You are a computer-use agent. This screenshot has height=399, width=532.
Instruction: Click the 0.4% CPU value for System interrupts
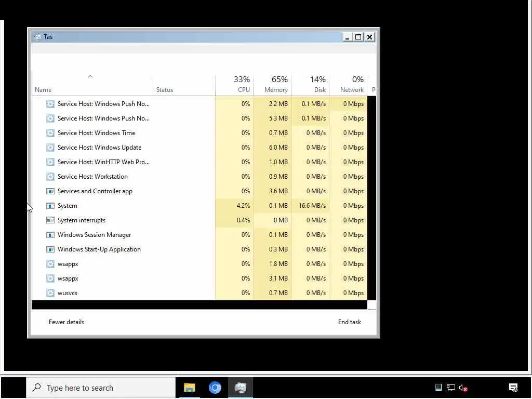[243, 220]
